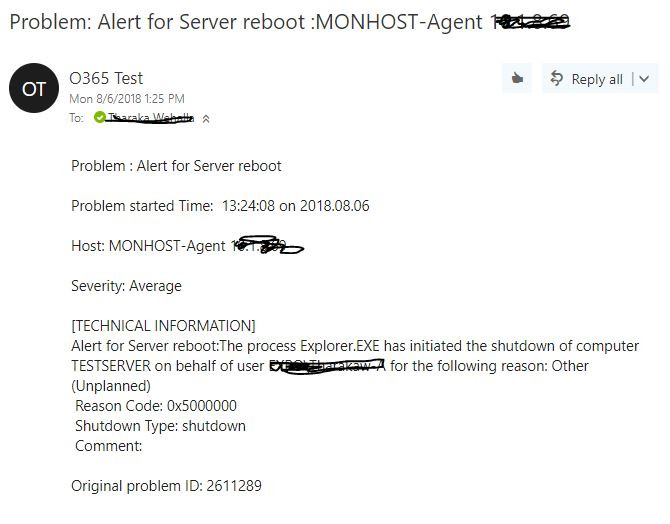Screen dimensions: 670x524
Task: Click the Original problem ID: 2611289 line
Action: 166,486
